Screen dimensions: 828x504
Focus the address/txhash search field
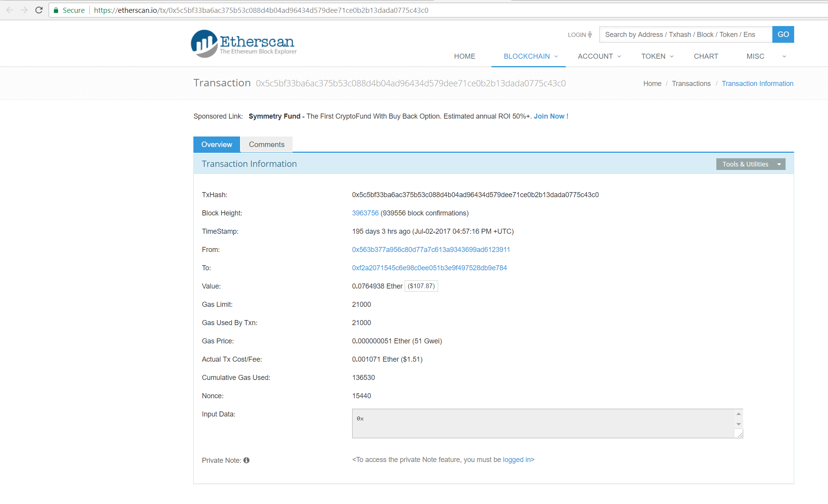tap(686, 34)
